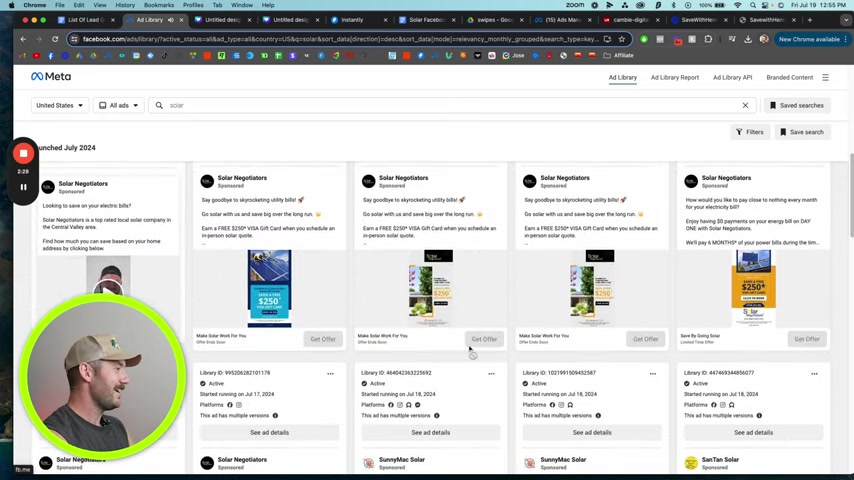Click the search magnifier icon
The image size is (854, 480).
pos(159,105)
